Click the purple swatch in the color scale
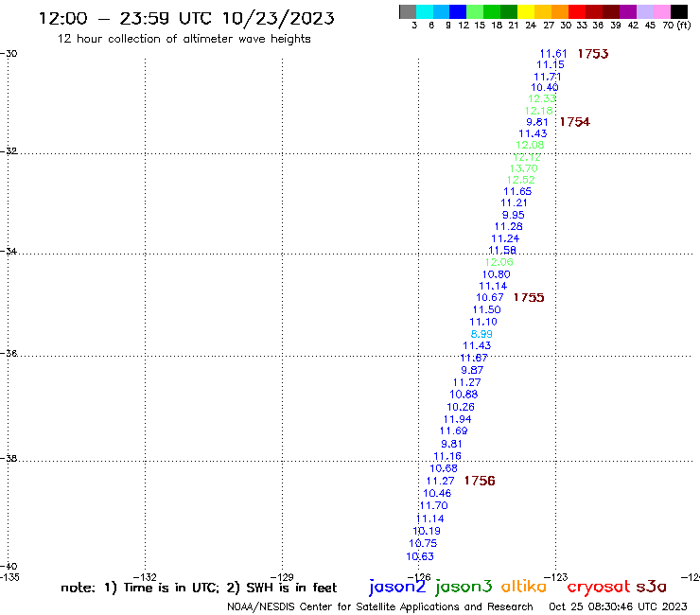 point(628,11)
